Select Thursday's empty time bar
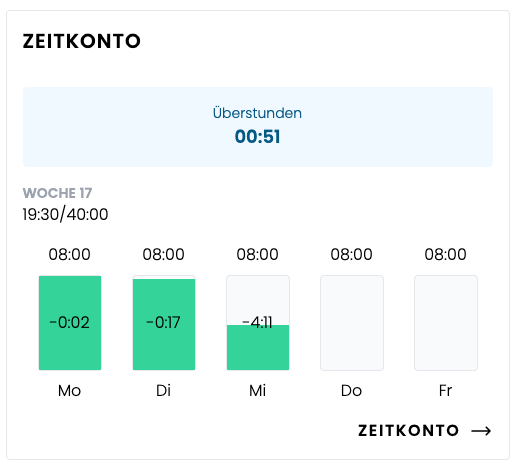This screenshot has width=515, height=466. coord(352,323)
